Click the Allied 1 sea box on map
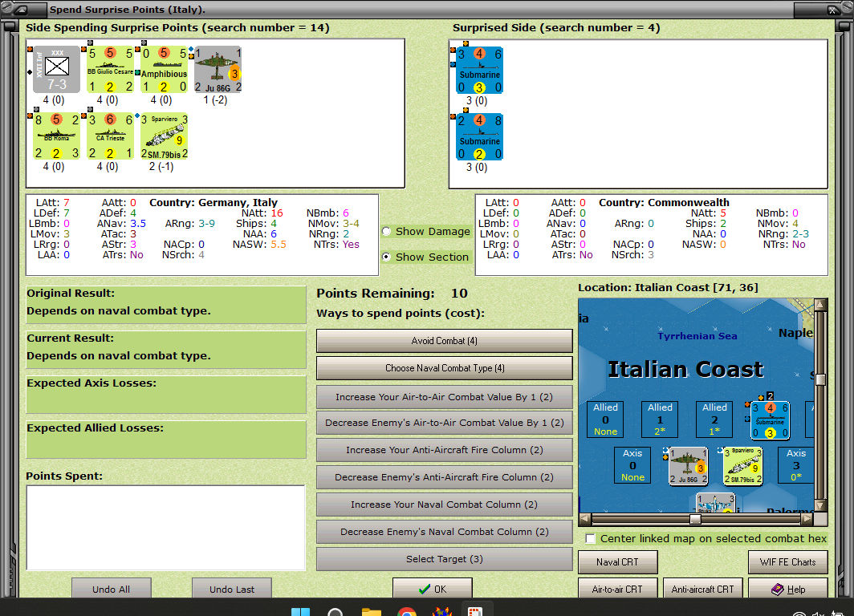Image resolution: width=854 pixels, height=616 pixels. click(x=660, y=419)
